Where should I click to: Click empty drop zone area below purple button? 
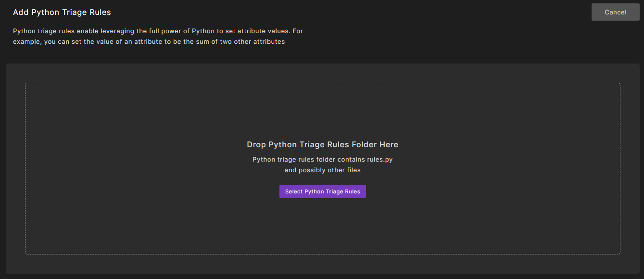coord(322,226)
